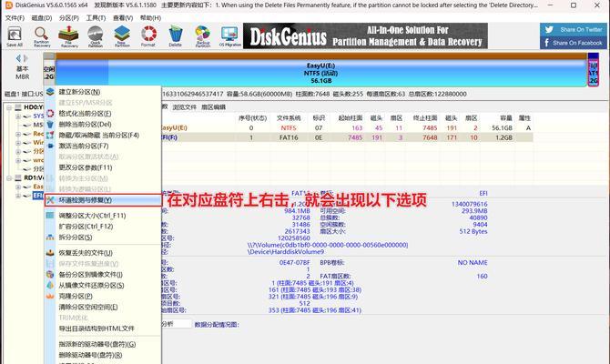Select 导出目录结构到HTML文件 menu entry

coord(103,329)
